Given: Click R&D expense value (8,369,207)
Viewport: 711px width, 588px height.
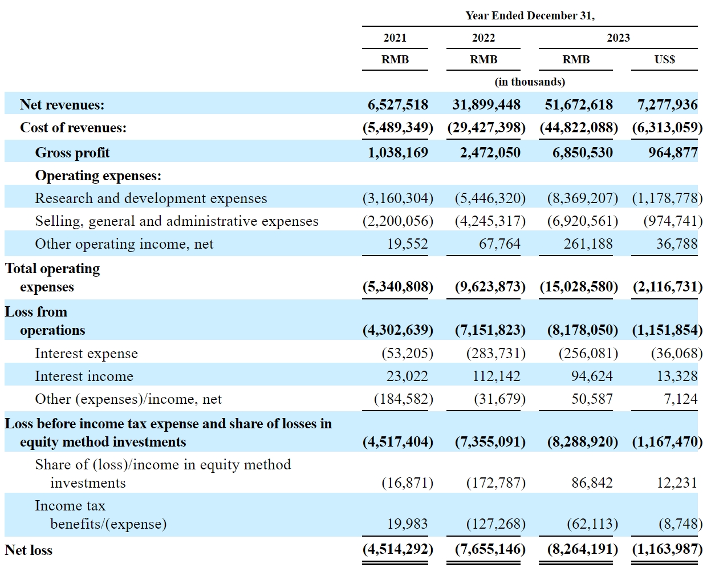Looking at the screenshot, I should coord(583,198).
